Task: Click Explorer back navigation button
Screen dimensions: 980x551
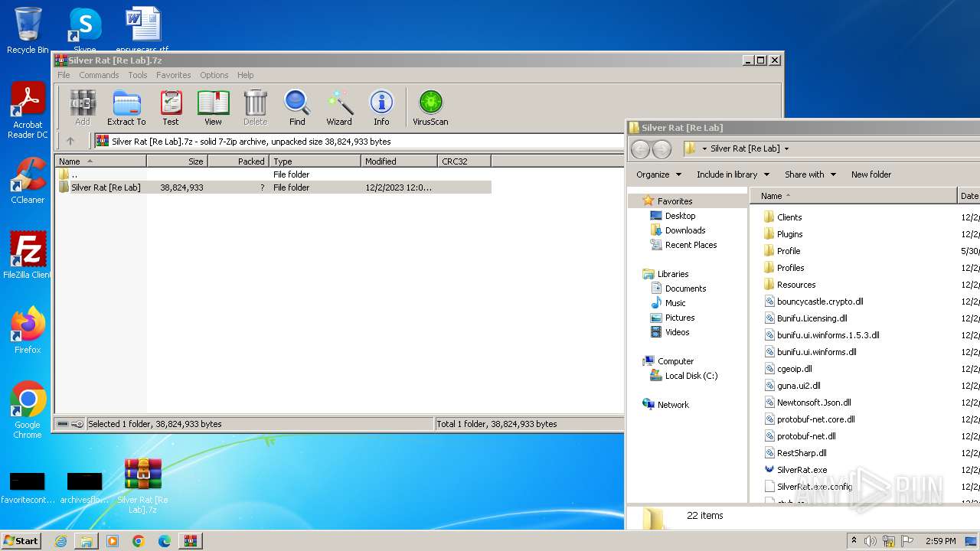Action: point(640,149)
